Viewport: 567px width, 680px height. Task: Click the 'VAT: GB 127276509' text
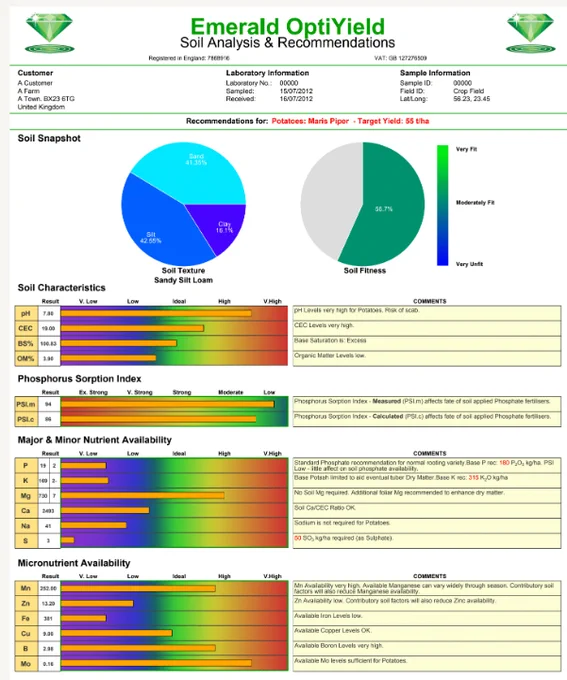pyautogui.click(x=400, y=58)
